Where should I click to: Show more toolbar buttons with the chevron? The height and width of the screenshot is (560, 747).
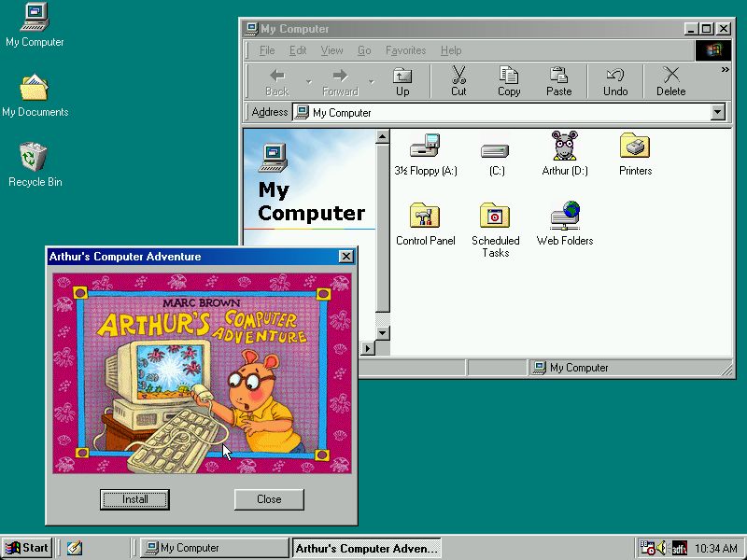coord(725,69)
